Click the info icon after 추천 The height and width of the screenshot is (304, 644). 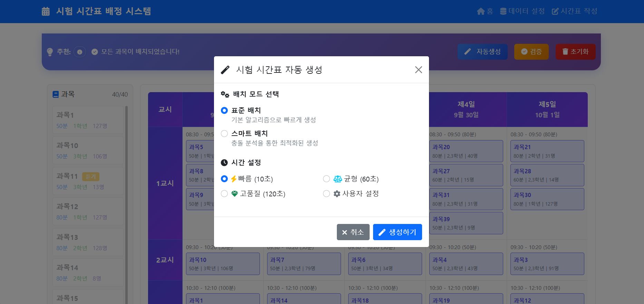point(80,52)
